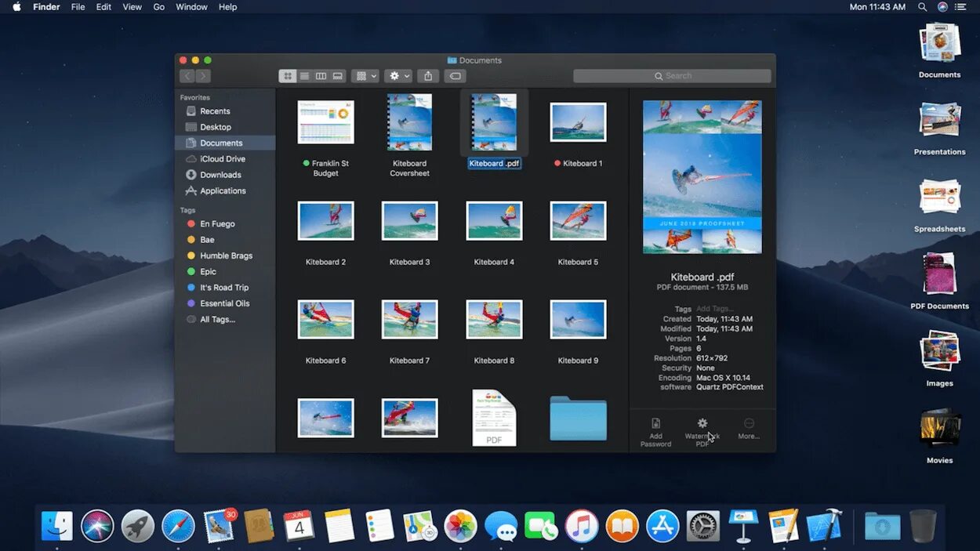Viewport: 980px width, 551px height.
Task: Select Movies stack on desktop
Action: (940, 430)
